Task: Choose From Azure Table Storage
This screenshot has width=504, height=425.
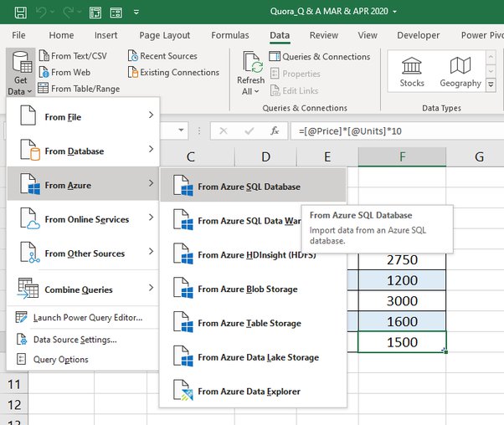Action: [x=253, y=322]
